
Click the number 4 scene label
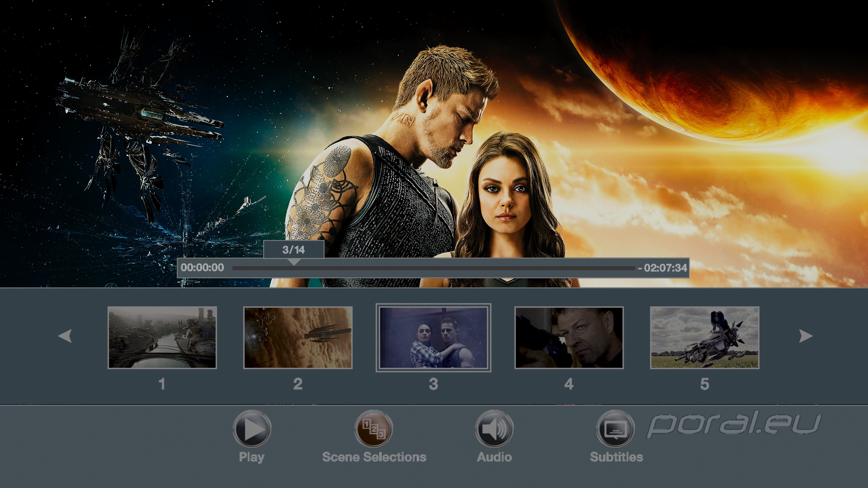coord(569,384)
